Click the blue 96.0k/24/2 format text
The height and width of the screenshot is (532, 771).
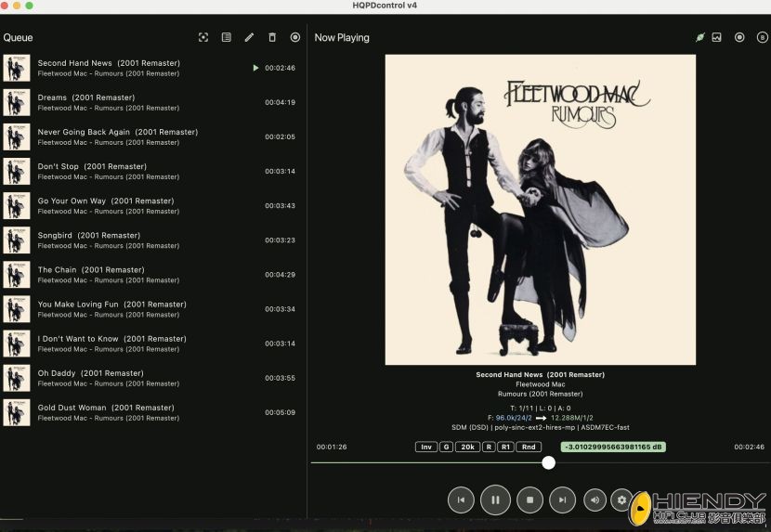tap(514, 418)
